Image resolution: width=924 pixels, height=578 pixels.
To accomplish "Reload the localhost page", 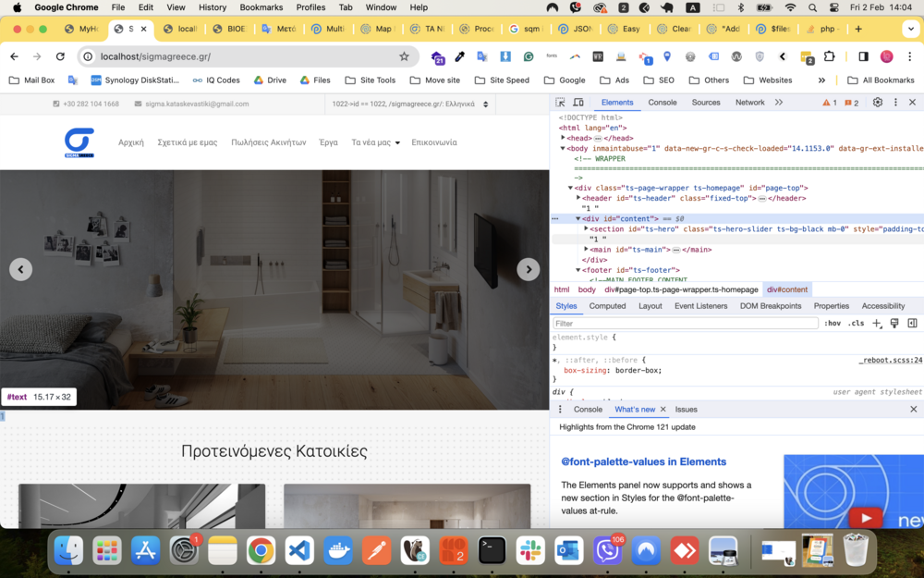I will 60,56.
